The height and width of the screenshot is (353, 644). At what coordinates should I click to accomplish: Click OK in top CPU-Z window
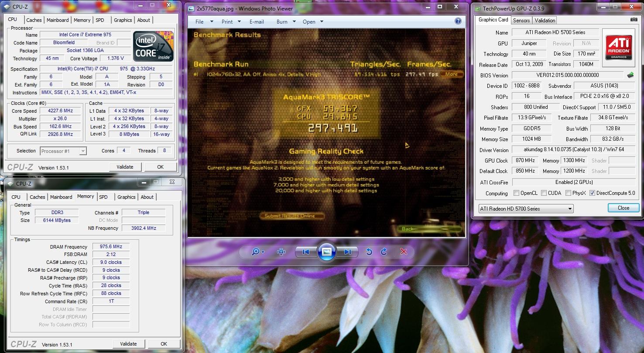click(x=160, y=167)
